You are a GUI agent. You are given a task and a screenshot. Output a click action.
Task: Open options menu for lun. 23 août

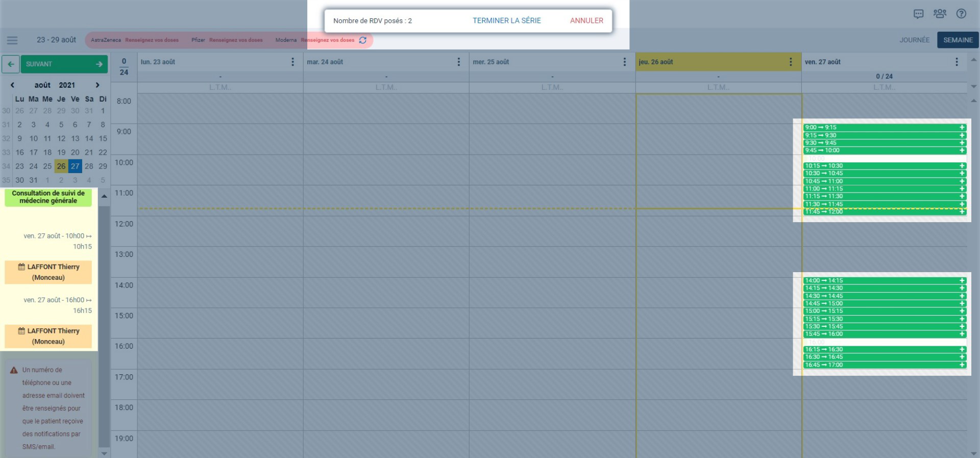[x=292, y=62]
